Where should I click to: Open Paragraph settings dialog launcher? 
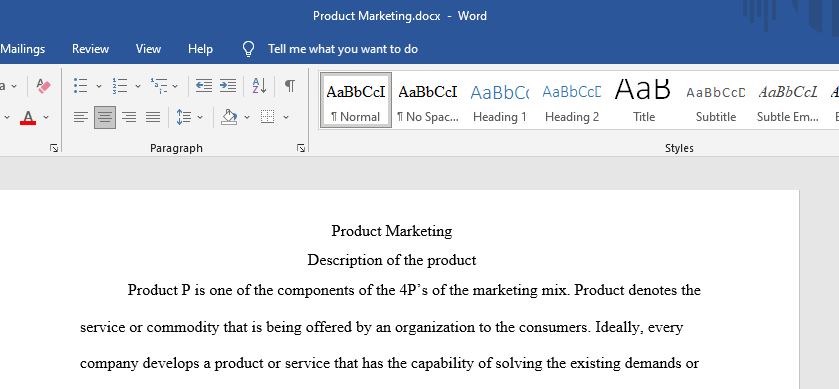[x=301, y=148]
